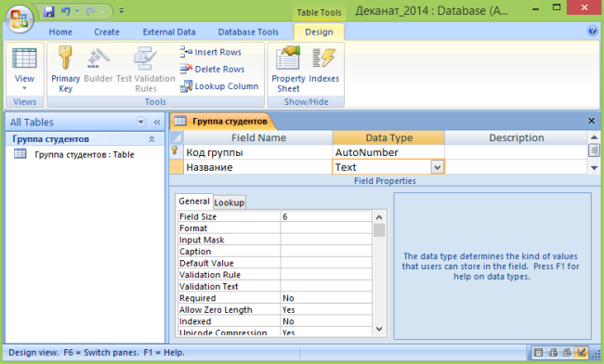Switch to the Home ribbon tab

click(60, 32)
